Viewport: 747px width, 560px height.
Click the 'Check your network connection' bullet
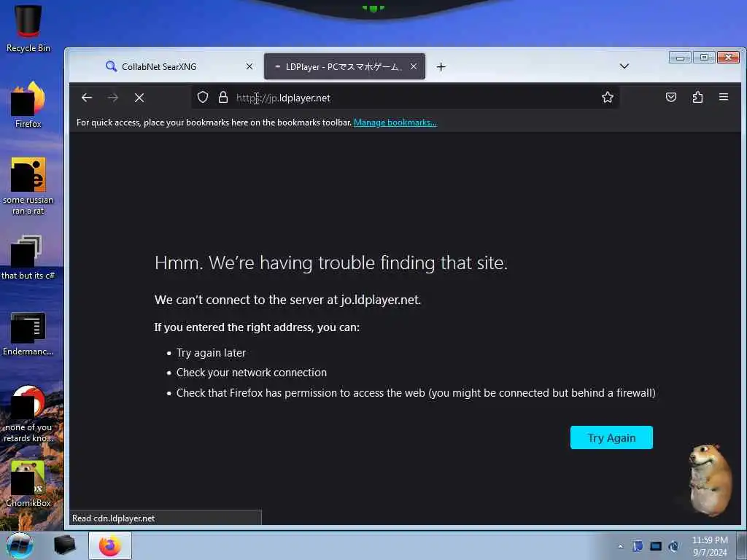click(252, 373)
